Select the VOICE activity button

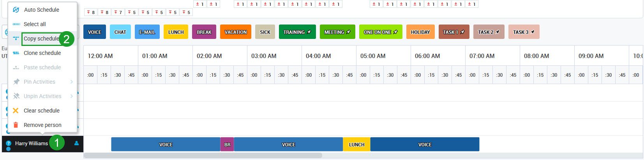[95, 32]
